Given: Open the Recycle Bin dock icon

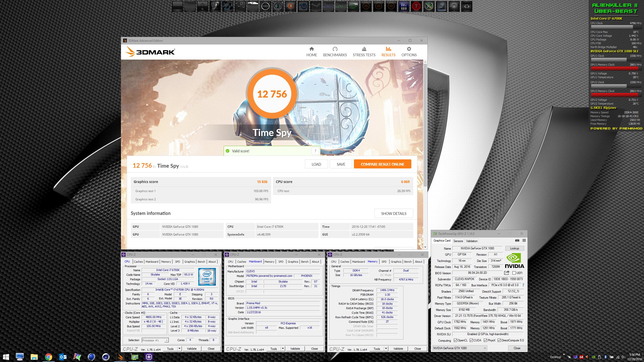Looking at the screenshot, I should click(x=467, y=6).
